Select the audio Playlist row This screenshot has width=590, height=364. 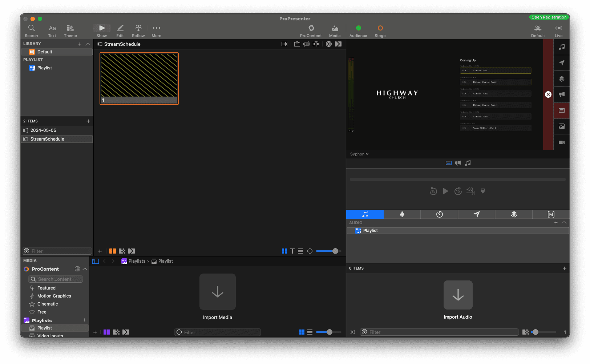[x=458, y=231]
